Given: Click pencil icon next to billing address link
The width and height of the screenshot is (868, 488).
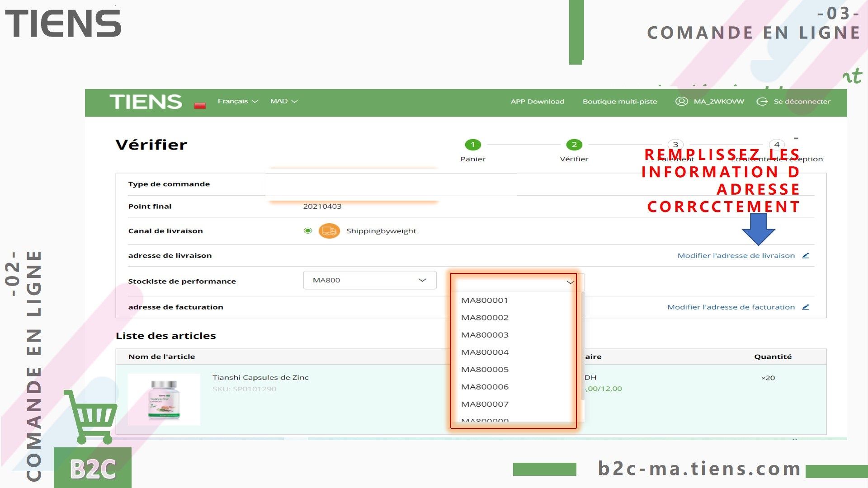Looking at the screenshot, I should click(806, 307).
